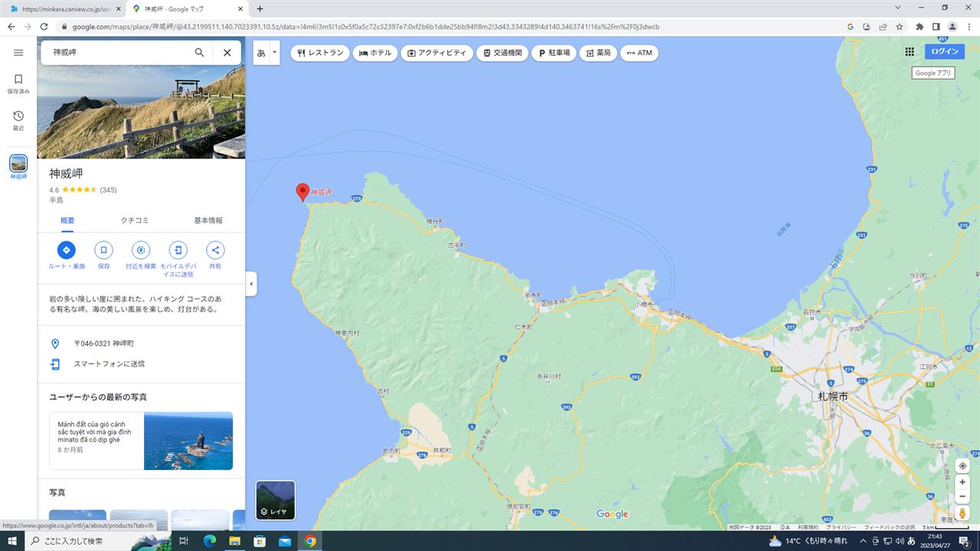Open the browser extensions puzzle icon
The image size is (980, 551).
(920, 26)
